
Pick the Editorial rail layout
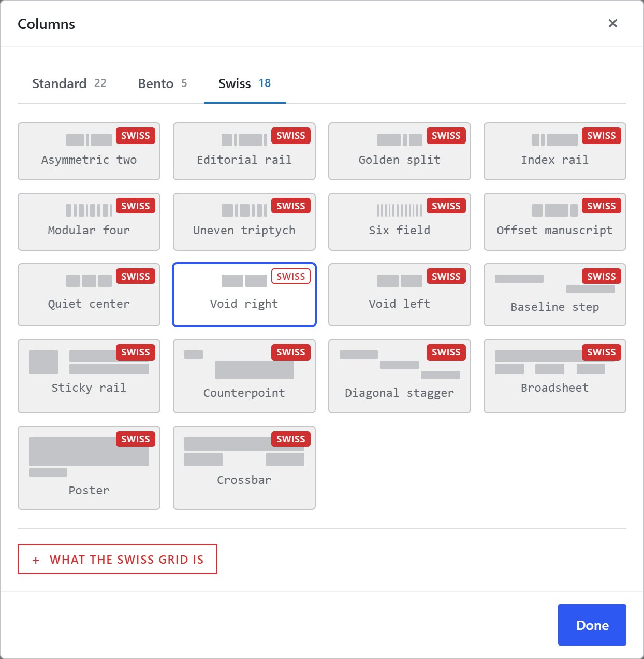click(x=244, y=151)
